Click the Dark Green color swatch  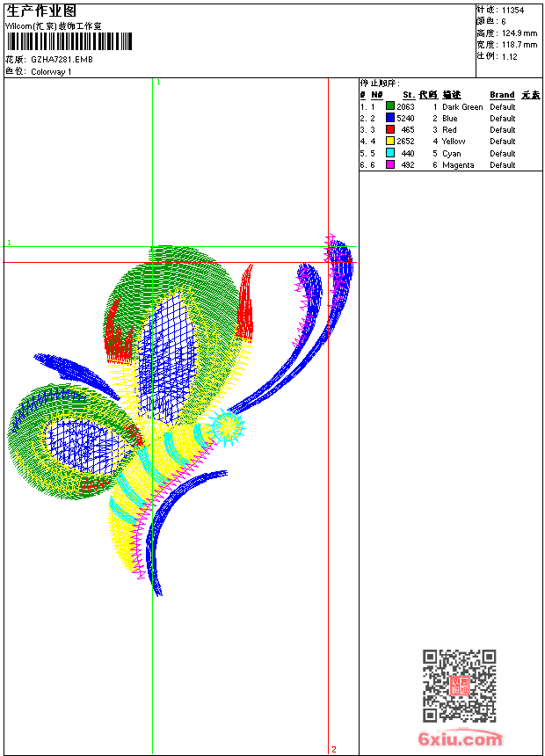[390, 106]
